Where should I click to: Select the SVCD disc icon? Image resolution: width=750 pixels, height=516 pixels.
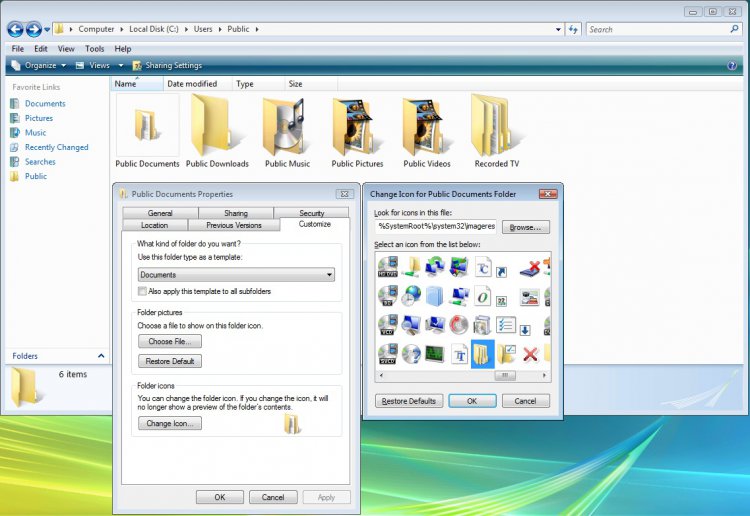tap(387, 354)
